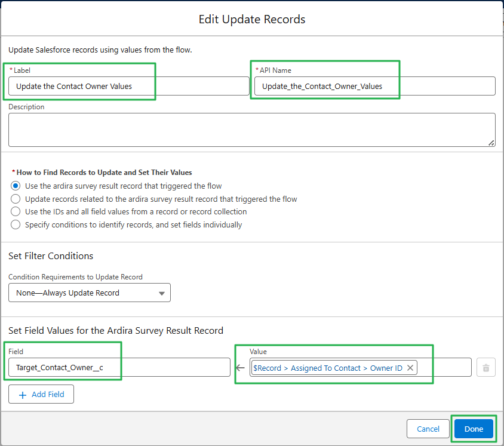This screenshot has width=504, height=446.
Task: Select 'Update records related to' radio option
Action: 16,199
